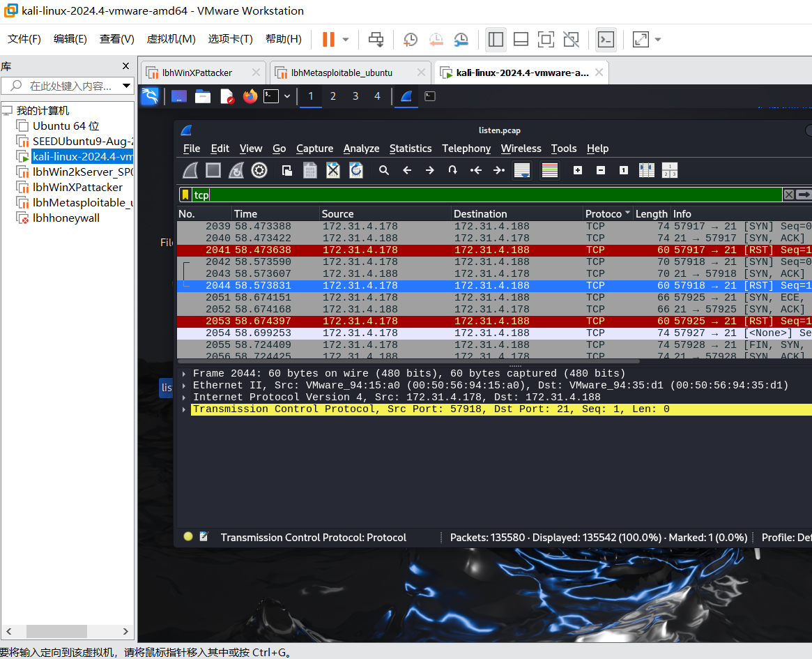Viewport: 812px width, 659px height.
Task: Expand Internet Protocol Version 4 details
Action: [x=184, y=397]
